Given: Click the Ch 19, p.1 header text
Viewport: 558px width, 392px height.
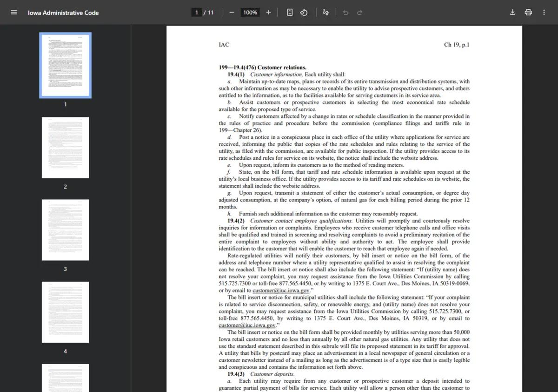Looking at the screenshot, I should click(x=457, y=45).
